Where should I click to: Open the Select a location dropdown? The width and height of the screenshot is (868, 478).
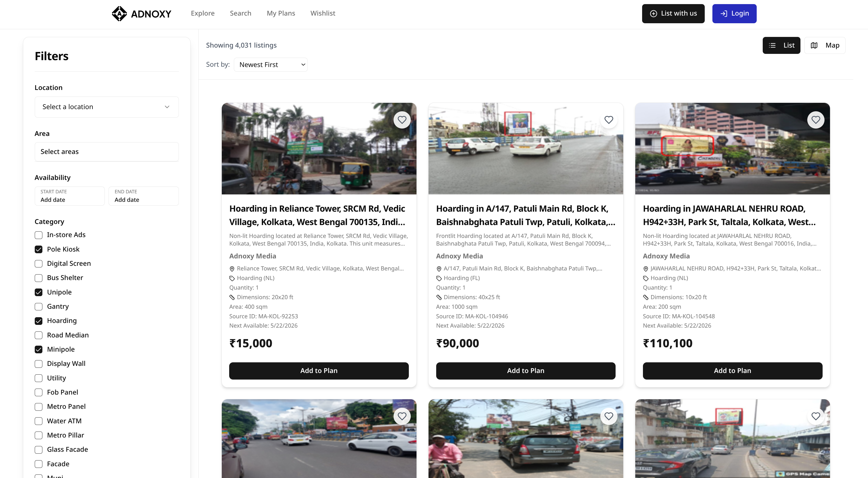(106, 107)
